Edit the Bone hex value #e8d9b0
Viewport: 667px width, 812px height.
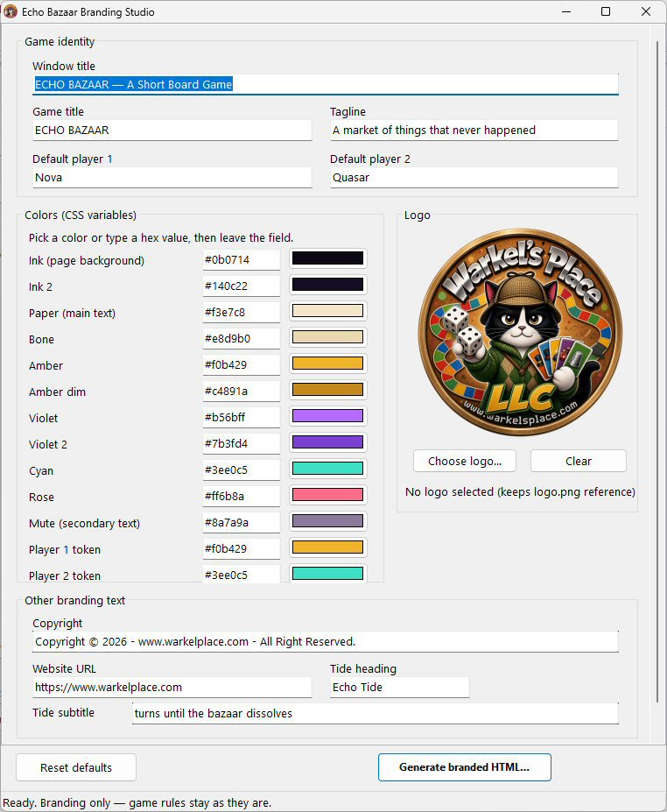pyautogui.click(x=241, y=339)
